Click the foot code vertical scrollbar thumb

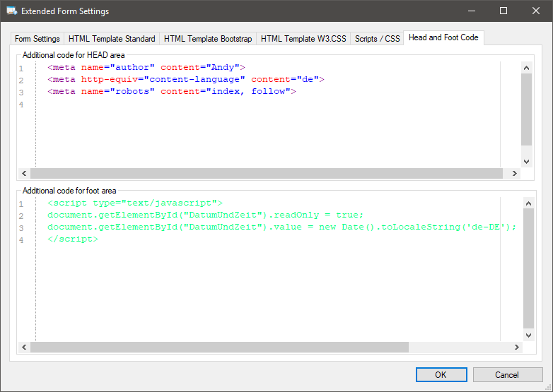[528, 268]
